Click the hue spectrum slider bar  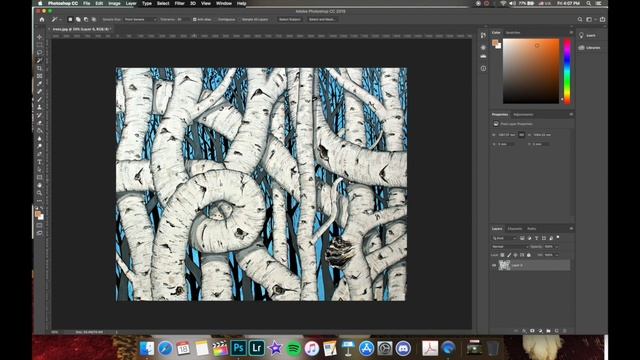point(567,71)
